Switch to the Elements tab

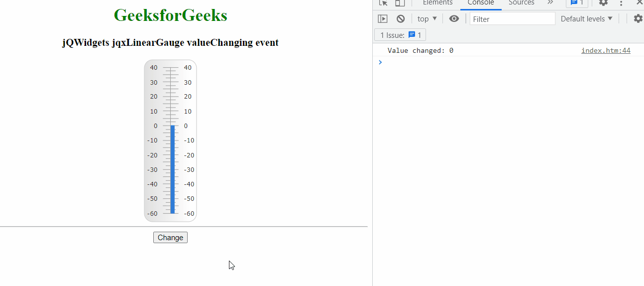437,3
